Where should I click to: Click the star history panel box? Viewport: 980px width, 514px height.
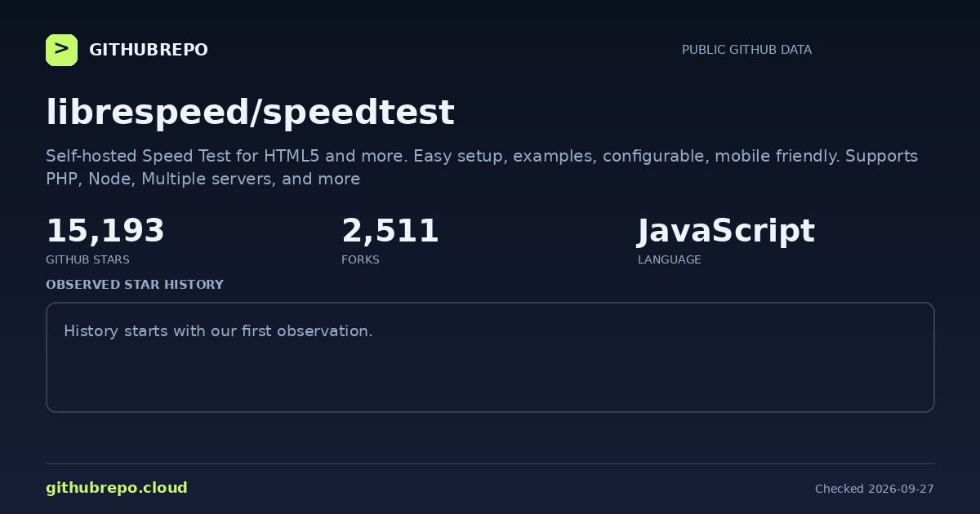click(490, 357)
